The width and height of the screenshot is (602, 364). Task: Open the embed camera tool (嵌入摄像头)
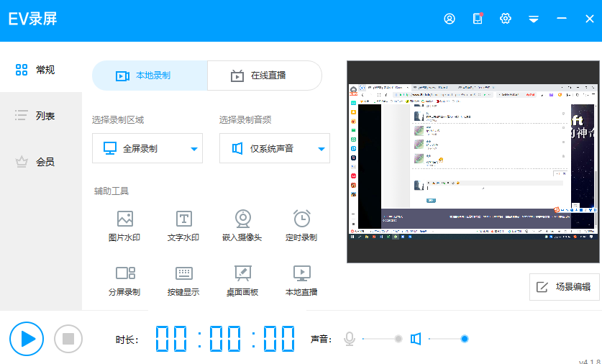pyautogui.click(x=242, y=226)
